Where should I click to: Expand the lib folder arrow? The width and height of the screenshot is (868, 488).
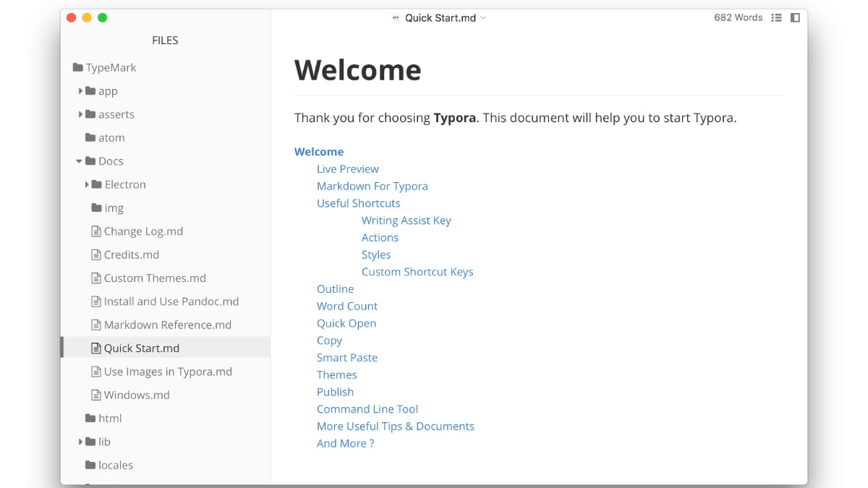tap(80, 442)
